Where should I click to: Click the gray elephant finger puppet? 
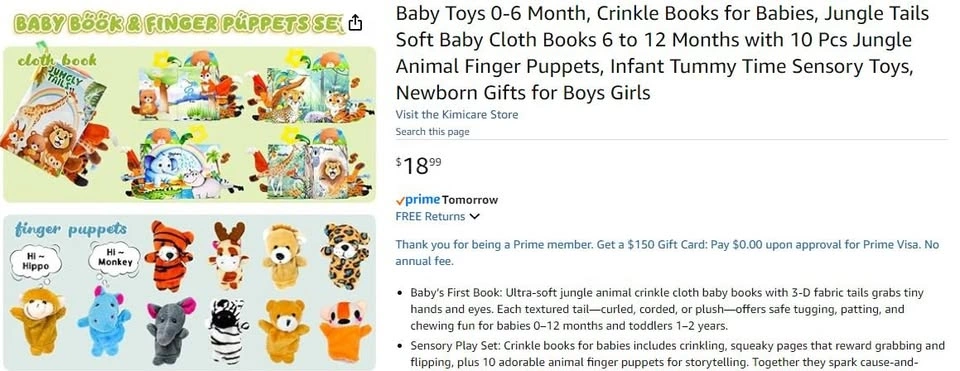coord(171,329)
